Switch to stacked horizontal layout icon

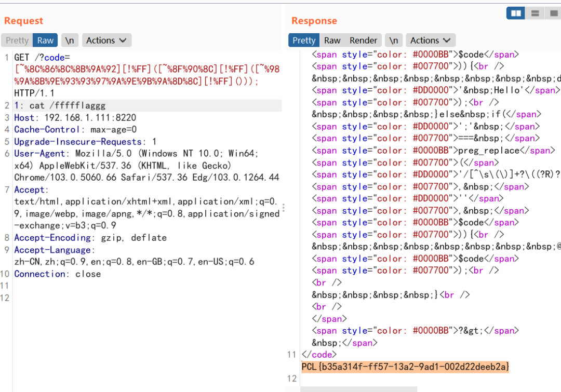[535, 13]
